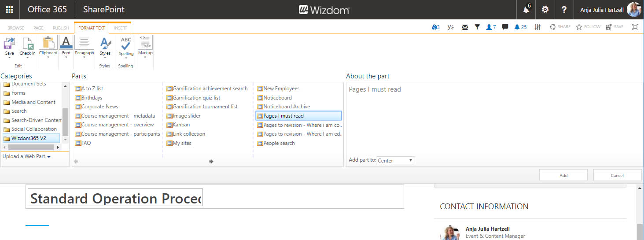Open the notifications bell in top bar

[x=526, y=9]
